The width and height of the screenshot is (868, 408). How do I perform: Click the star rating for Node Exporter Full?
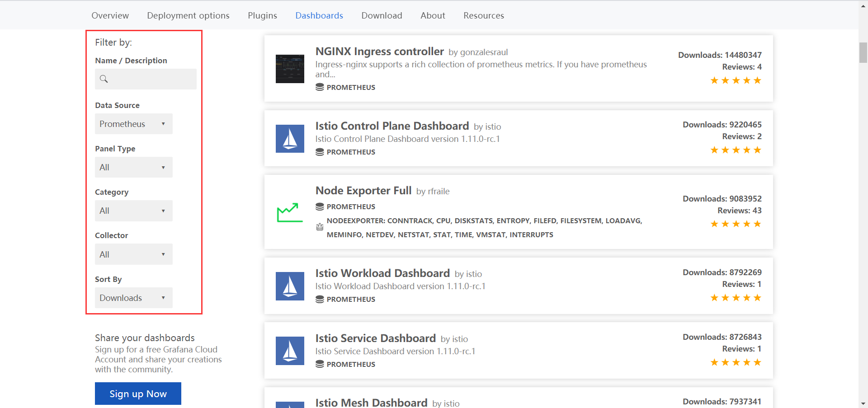[736, 224]
